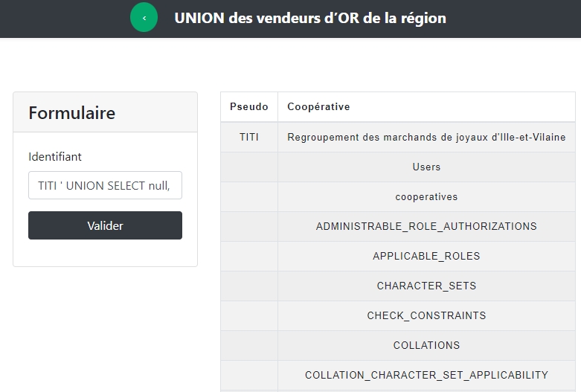Select the TITI pseudo cell
581x392 pixels.
coord(249,138)
